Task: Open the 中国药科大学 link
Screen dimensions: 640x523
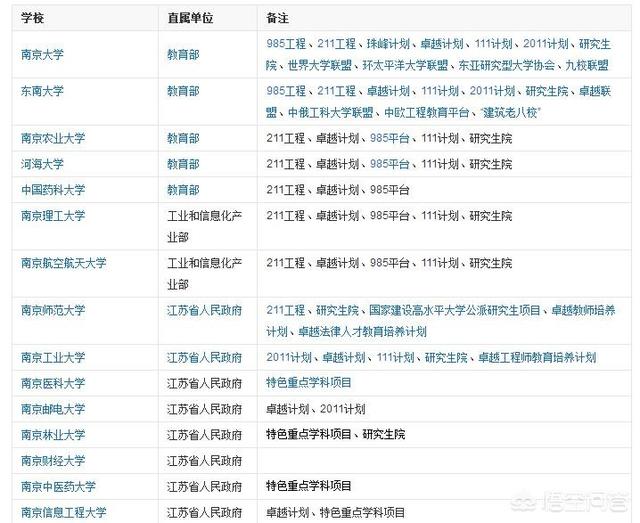Action: click(53, 189)
